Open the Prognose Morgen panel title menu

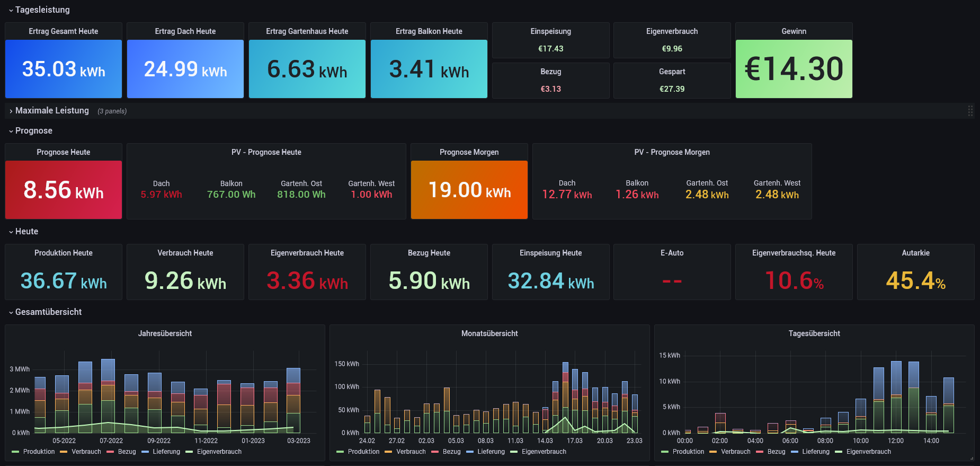coord(469,152)
